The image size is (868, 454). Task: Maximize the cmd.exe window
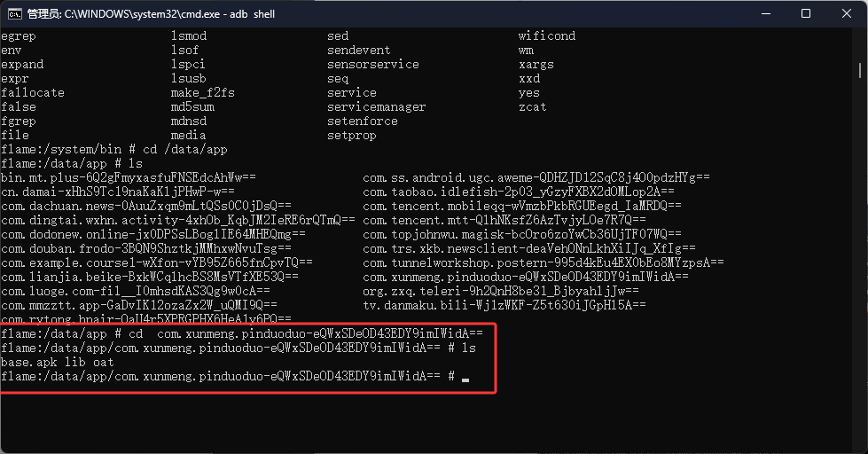806,14
